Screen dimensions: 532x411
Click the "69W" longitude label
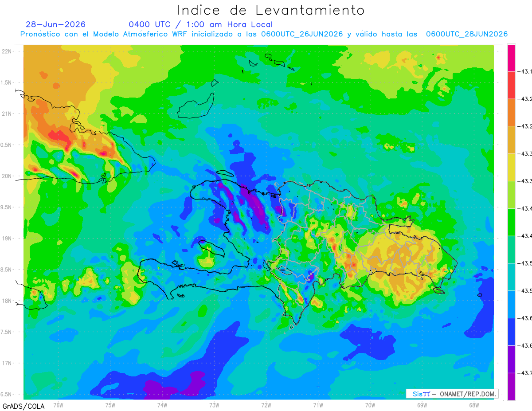422,405
